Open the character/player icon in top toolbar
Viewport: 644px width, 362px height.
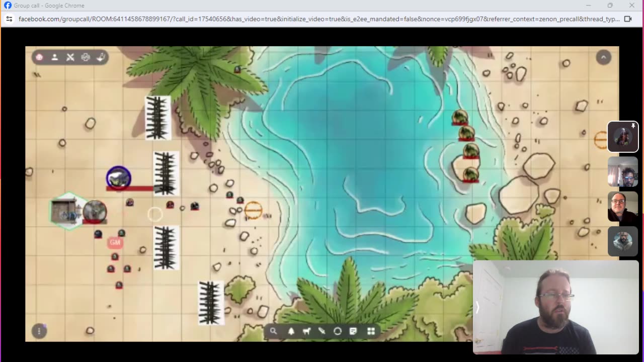(x=55, y=57)
